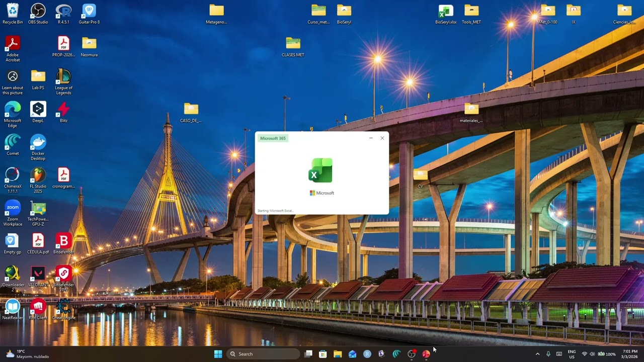Open Outlook from the taskbar

352,354
